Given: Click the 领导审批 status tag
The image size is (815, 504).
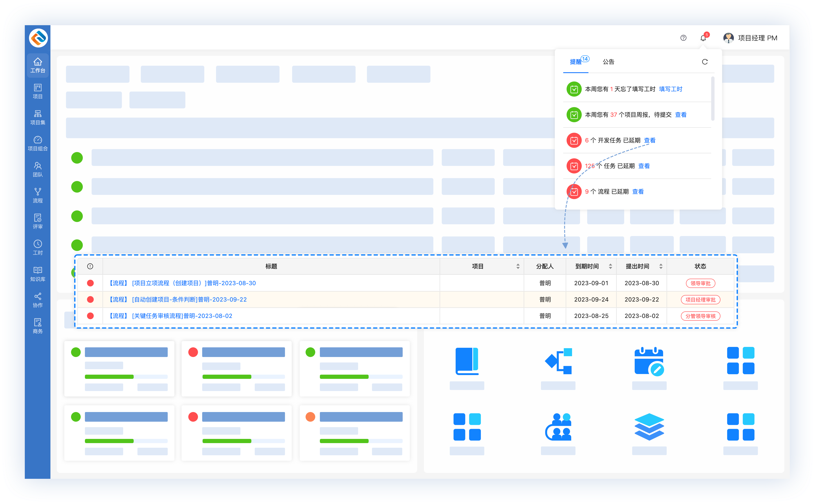Looking at the screenshot, I should [700, 283].
